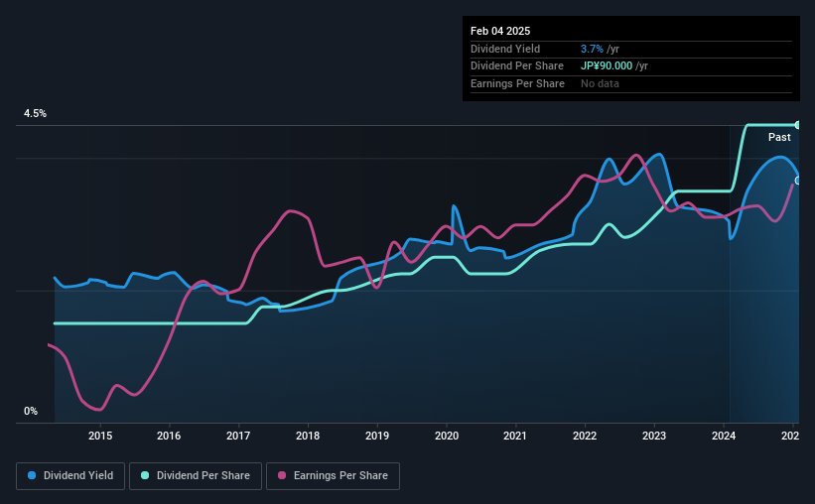Image resolution: width=815 pixels, height=504 pixels.
Task: Click the 2020 x-axis year label
Action: pyautogui.click(x=447, y=436)
